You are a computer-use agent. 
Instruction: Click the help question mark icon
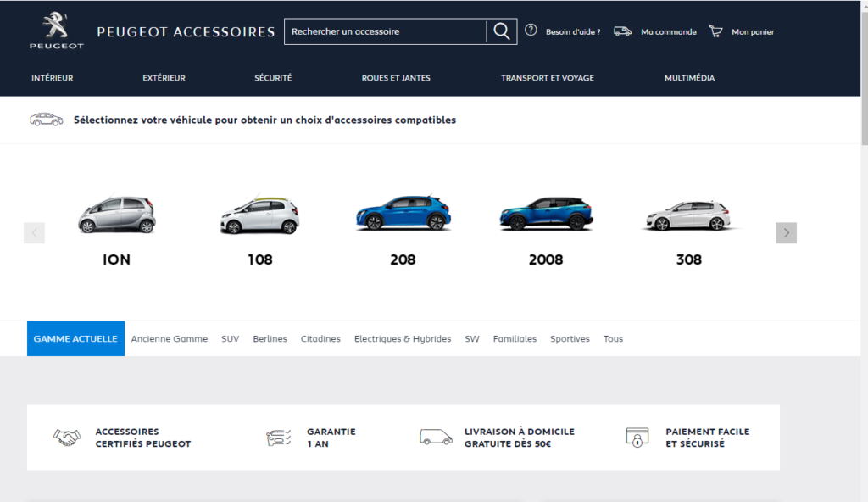(x=531, y=31)
